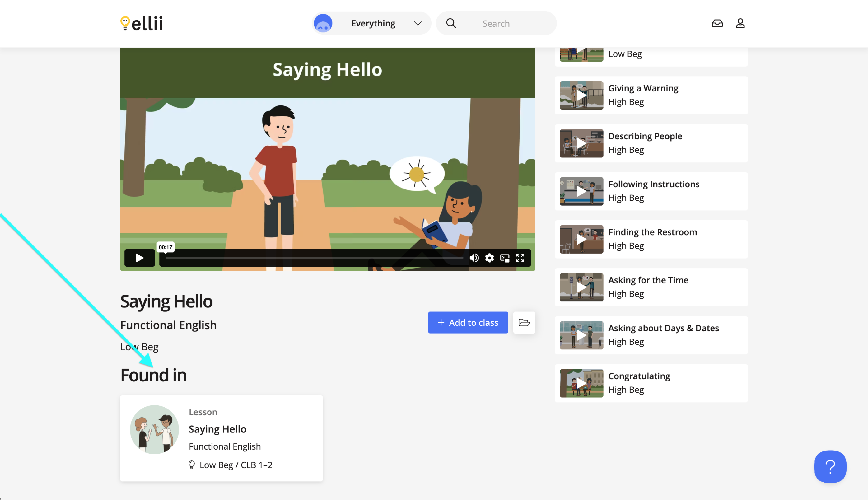Mute the video volume

(x=474, y=258)
